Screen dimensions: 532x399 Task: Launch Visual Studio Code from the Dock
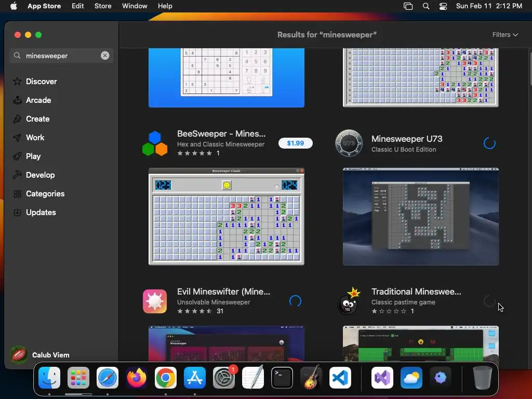[x=340, y=378]
